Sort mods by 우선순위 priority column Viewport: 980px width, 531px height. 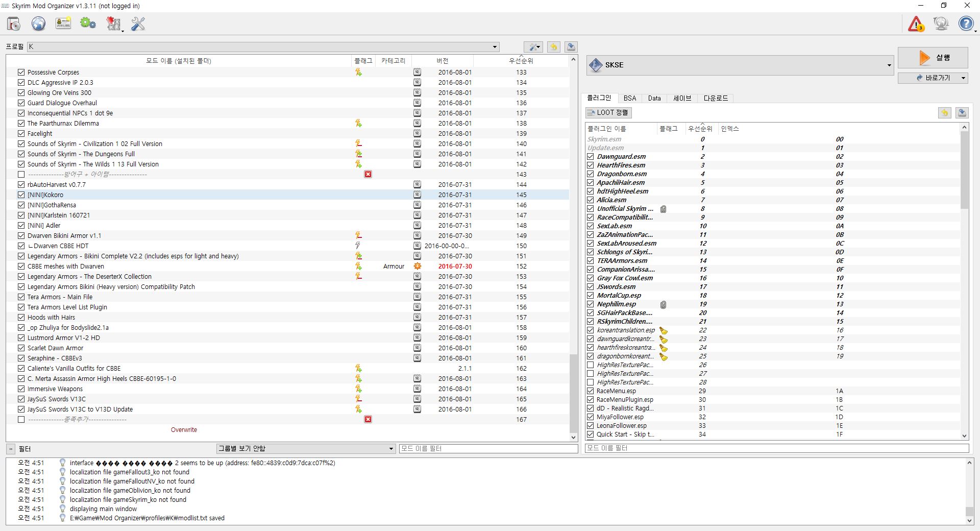(x=521, y=61)
